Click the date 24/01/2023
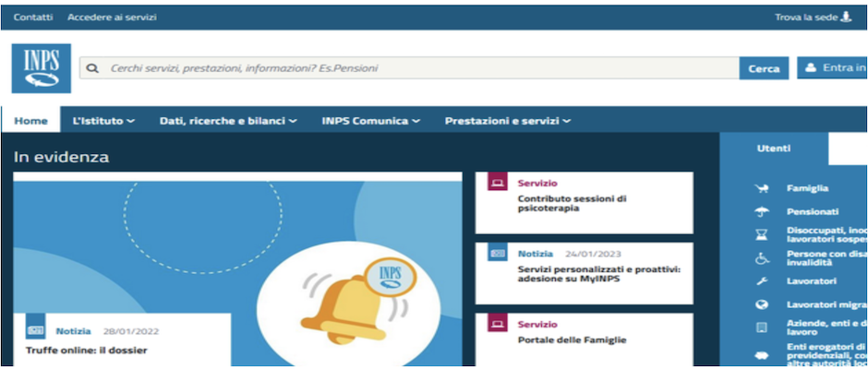 [x=593, y=254]
